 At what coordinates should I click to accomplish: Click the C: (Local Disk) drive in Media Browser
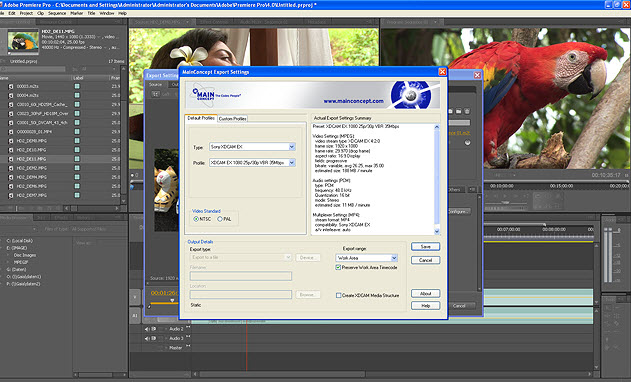pos(20,241)
